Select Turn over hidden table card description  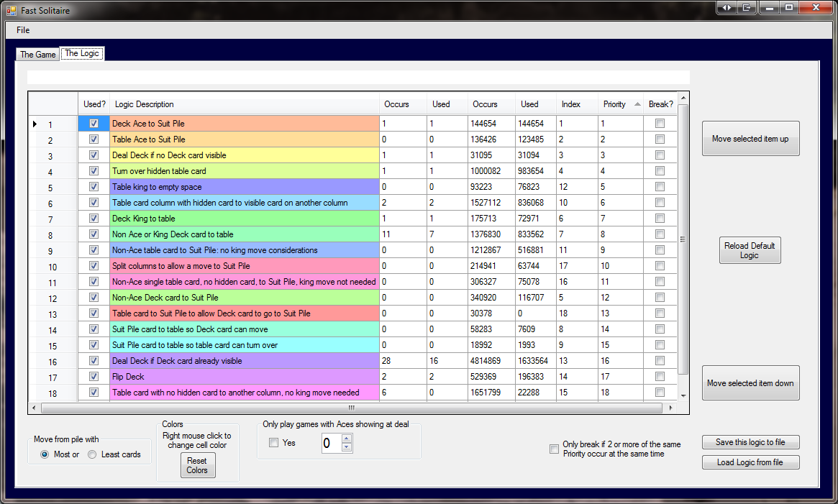tap(245, 171)
